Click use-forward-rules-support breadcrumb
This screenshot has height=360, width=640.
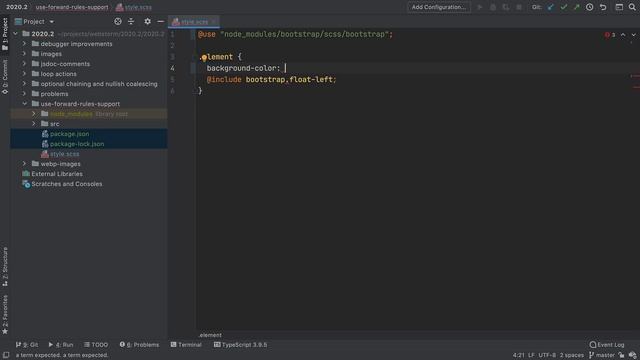[72, 7]
